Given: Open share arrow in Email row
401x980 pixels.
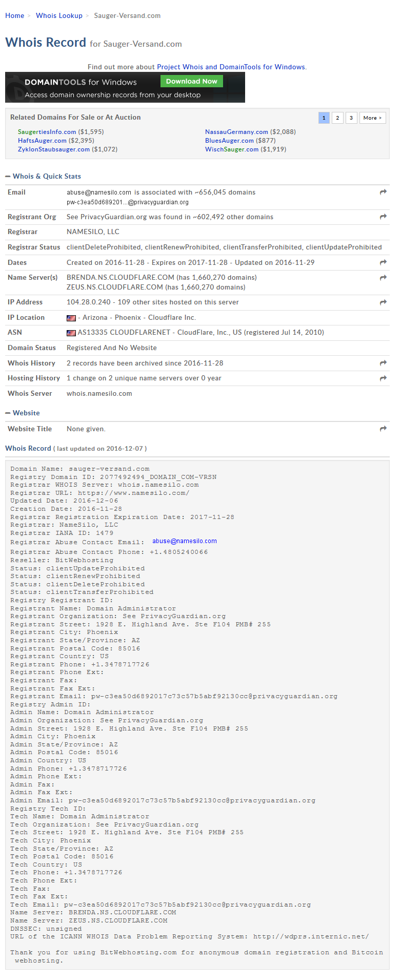Looking at the screenshot, I should coord(383,192).
